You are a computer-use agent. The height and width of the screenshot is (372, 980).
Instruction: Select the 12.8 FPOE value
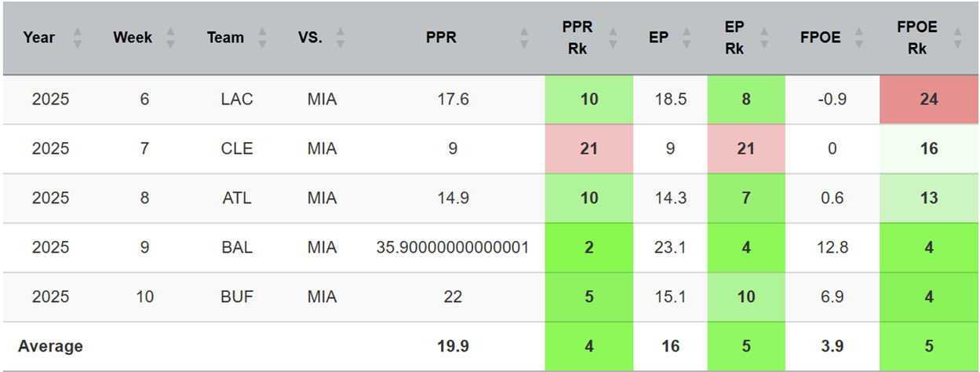coord(831,247)
